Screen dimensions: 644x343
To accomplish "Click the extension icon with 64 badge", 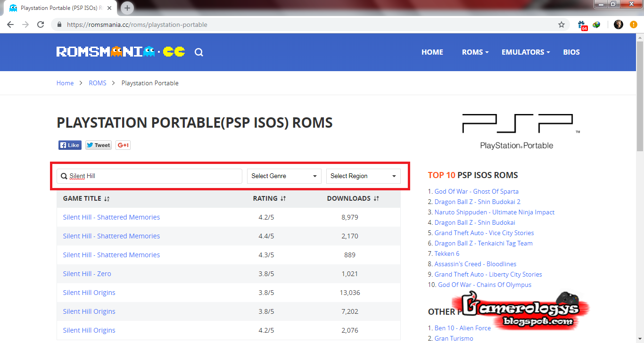I will (x=582, y=25).
